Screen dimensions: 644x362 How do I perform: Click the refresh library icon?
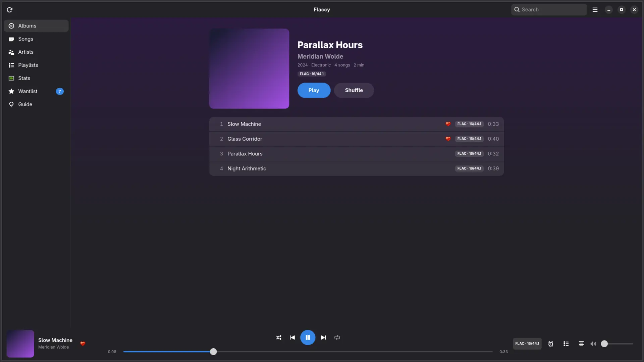(9, 10)
